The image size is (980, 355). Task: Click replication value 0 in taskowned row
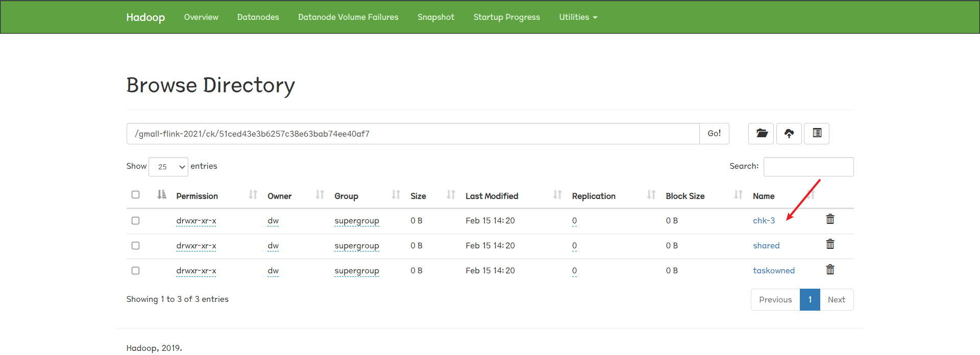574,270
